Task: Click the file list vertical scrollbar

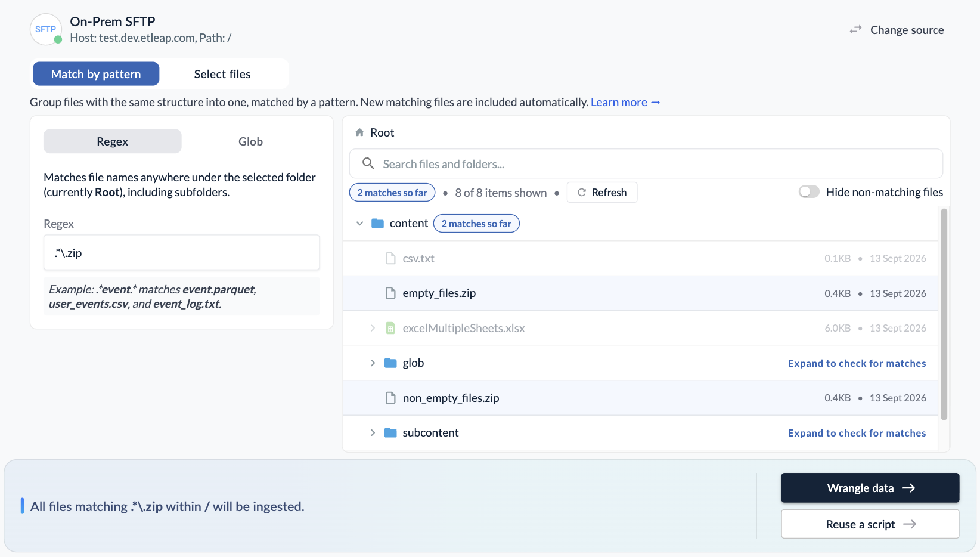Action: [x=944, y=314]
